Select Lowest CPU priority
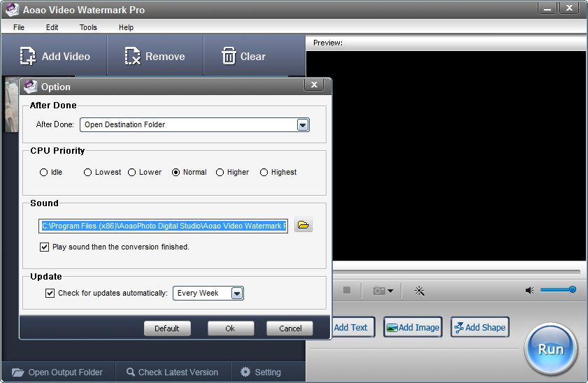 [102, 172]
